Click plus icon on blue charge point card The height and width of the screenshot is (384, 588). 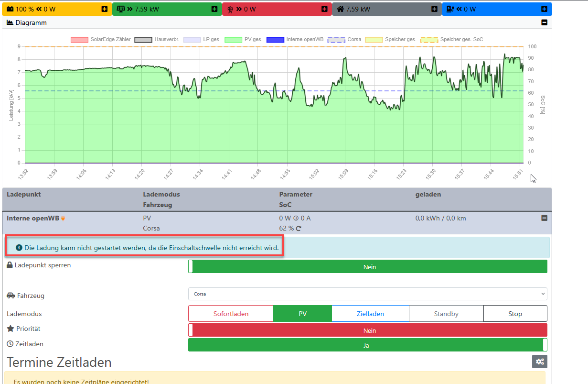click(544, 9)
